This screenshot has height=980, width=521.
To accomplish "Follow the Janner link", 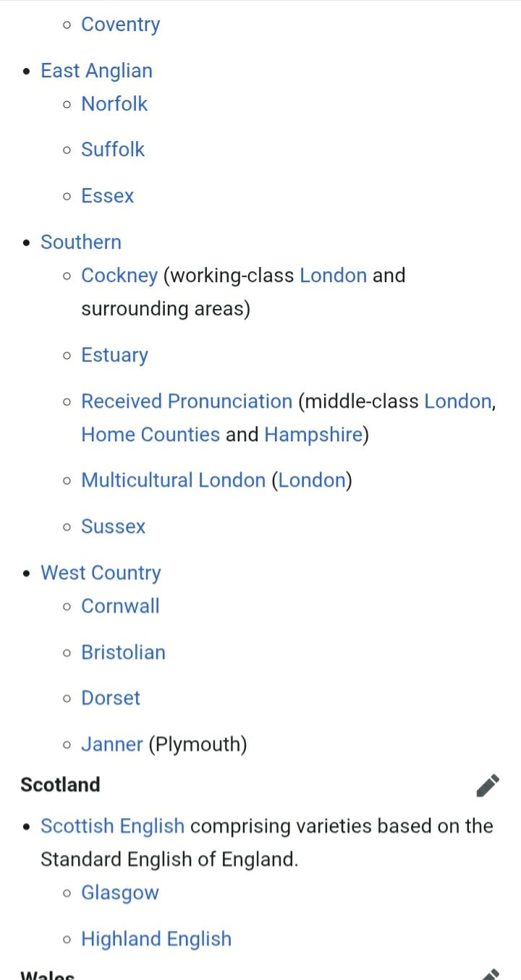I will (112, 744).
